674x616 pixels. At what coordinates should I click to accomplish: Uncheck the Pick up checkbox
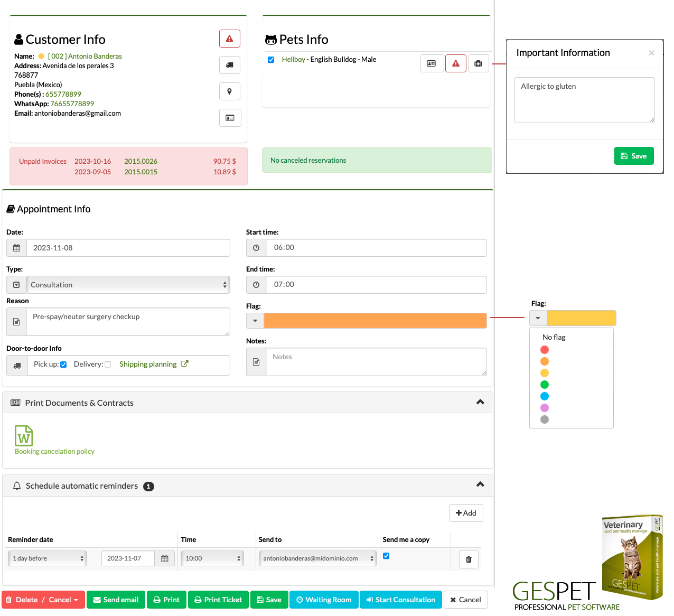click(x=63, y=365)
